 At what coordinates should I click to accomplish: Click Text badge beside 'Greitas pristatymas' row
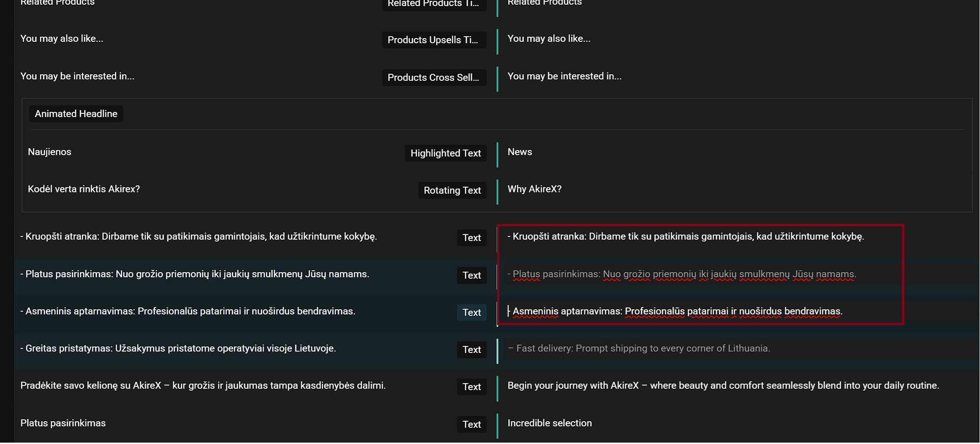click(471, 350)
